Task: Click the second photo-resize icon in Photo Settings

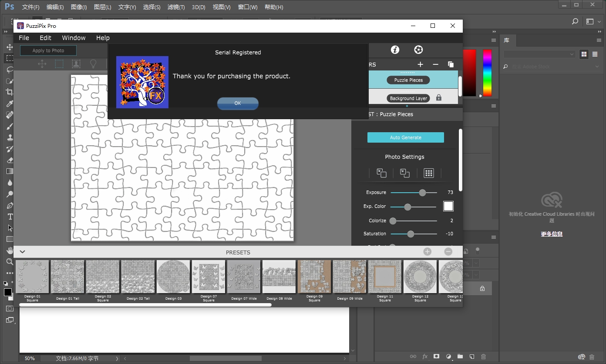Action: click(405, 173)
